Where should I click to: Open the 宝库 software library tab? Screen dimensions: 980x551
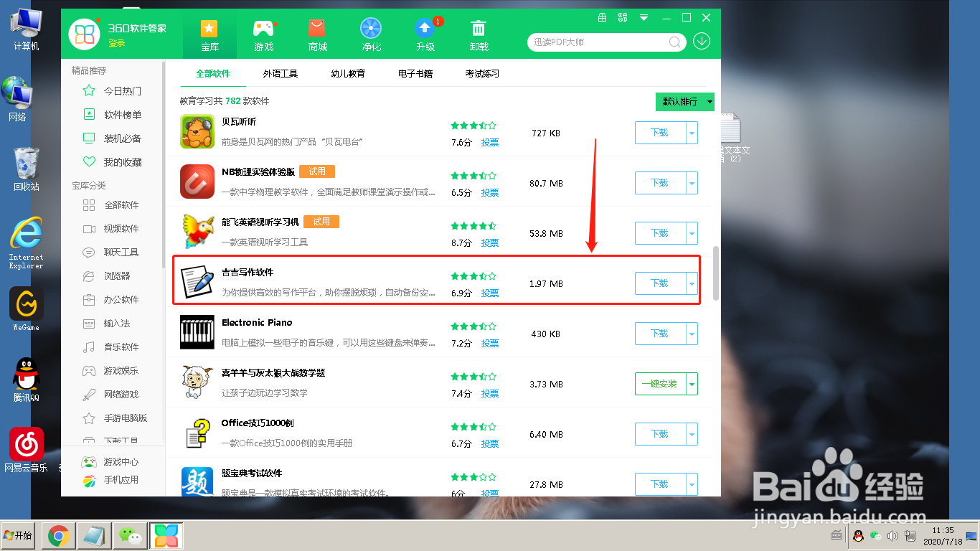(209, 34)
